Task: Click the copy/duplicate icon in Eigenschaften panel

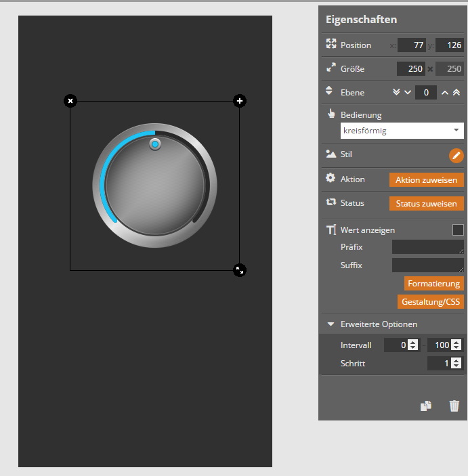Action: coord(426,406)
